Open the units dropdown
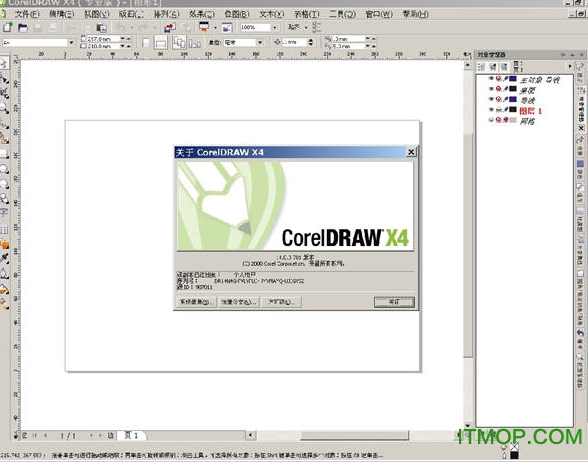 click(260, 43)
